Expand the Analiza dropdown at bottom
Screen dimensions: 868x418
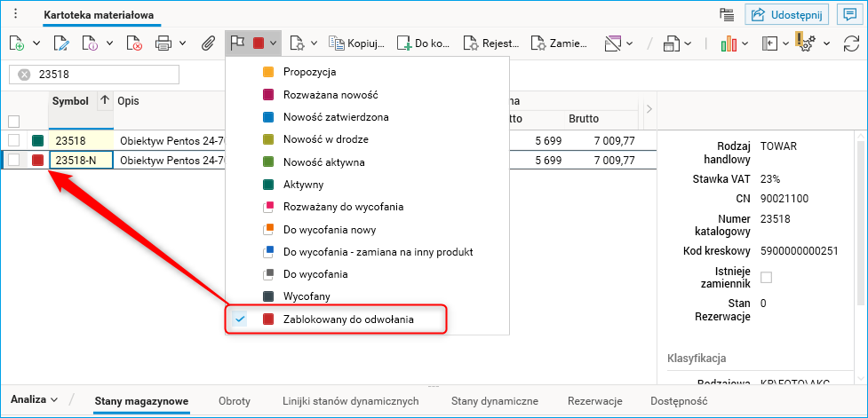tap(35, 399)
